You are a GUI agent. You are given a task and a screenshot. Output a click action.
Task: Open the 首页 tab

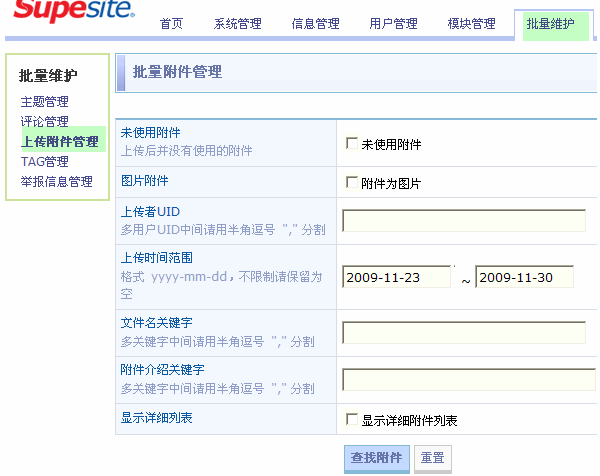pos(172,24)
